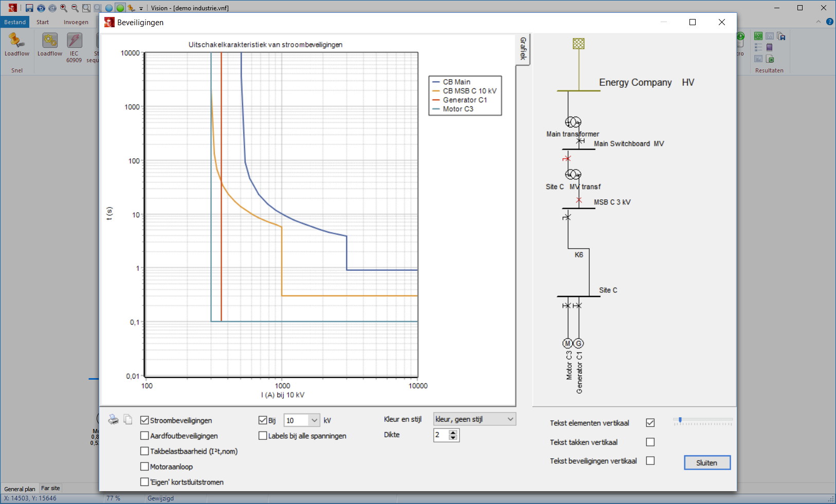Switch to the Grafiek vertical tab
Image resolution: width=836 pixels, height=504 pixels.
point(523,49)
